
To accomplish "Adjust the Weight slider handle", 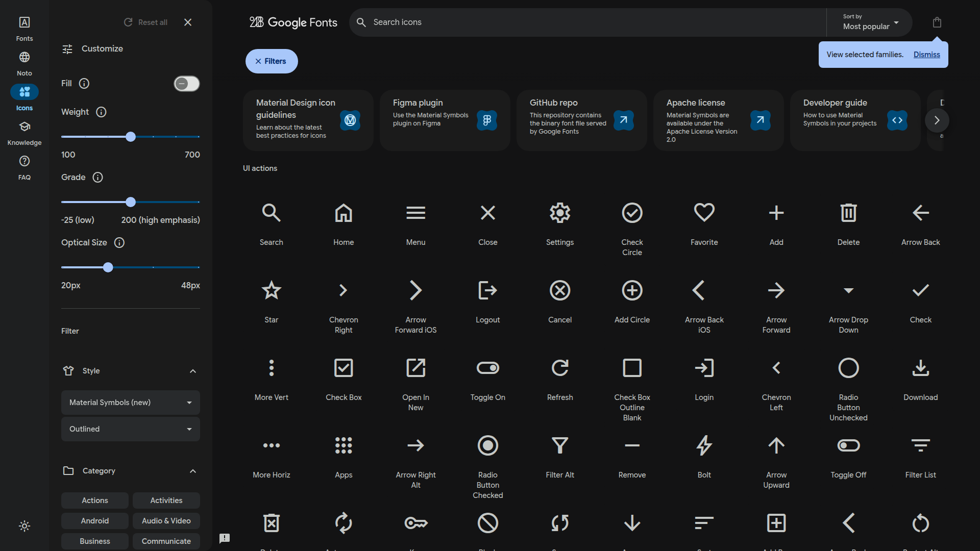I will click(x=131, y=137).
